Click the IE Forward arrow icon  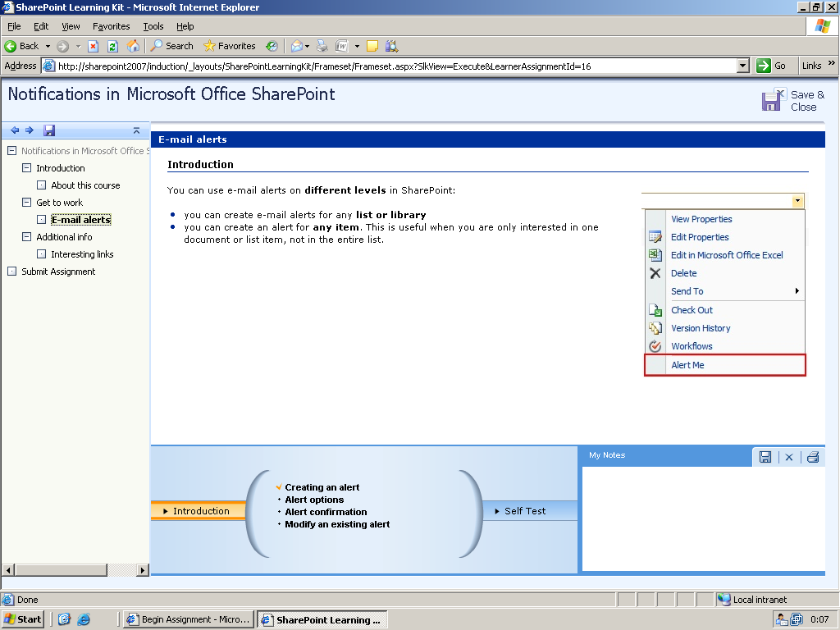click(62, 46)
